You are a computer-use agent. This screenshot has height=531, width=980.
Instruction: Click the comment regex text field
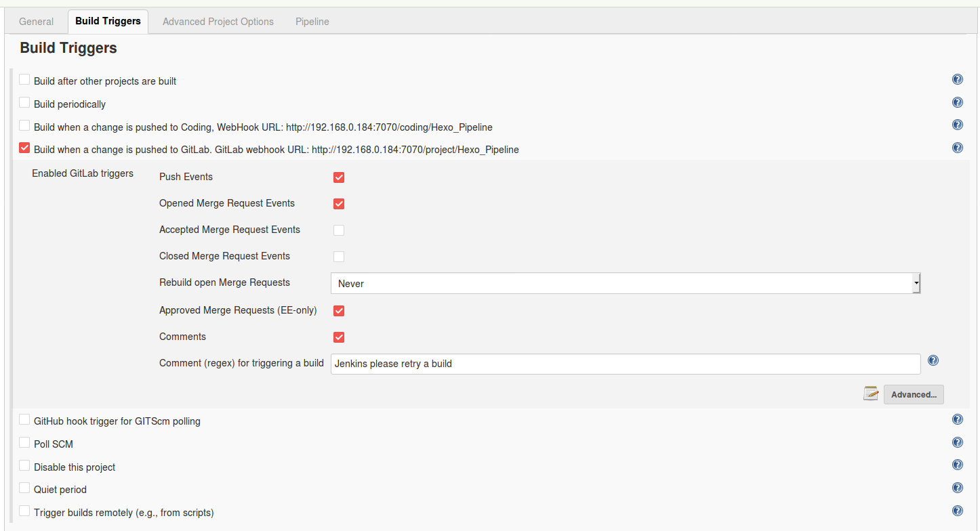point(625,364)
